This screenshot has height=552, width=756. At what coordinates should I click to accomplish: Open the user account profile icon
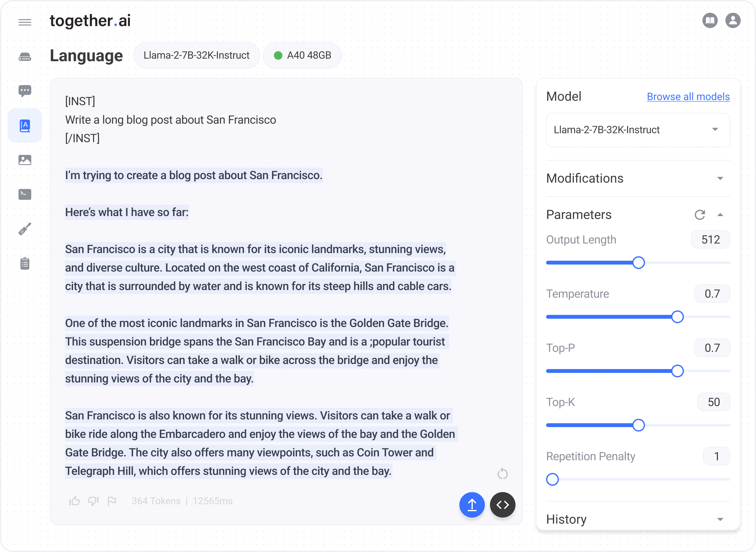733,21
